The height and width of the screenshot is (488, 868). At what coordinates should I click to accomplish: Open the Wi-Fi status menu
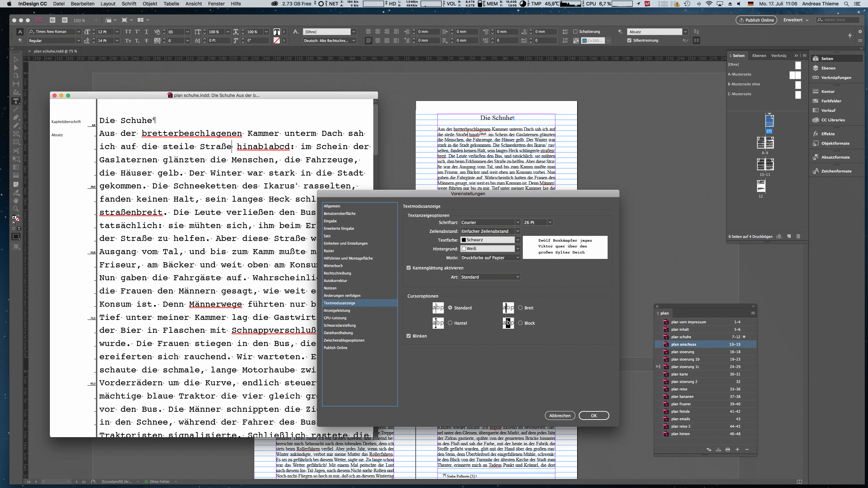click(709, 4)
